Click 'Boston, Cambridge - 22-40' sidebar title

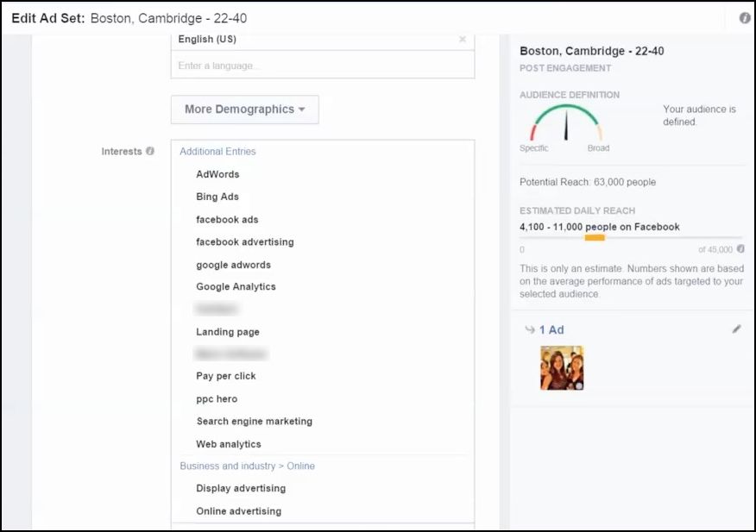click(x=591, y=51)
